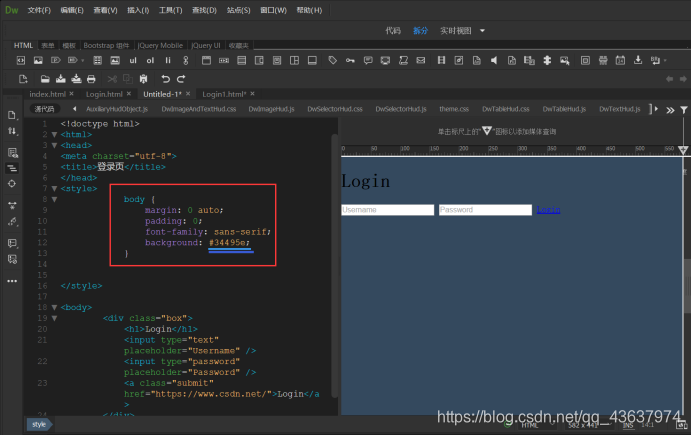This screenshot has height=436, width=691.
Task: Click File Management arrows icon in sidebar
Action: pos(12,131)
